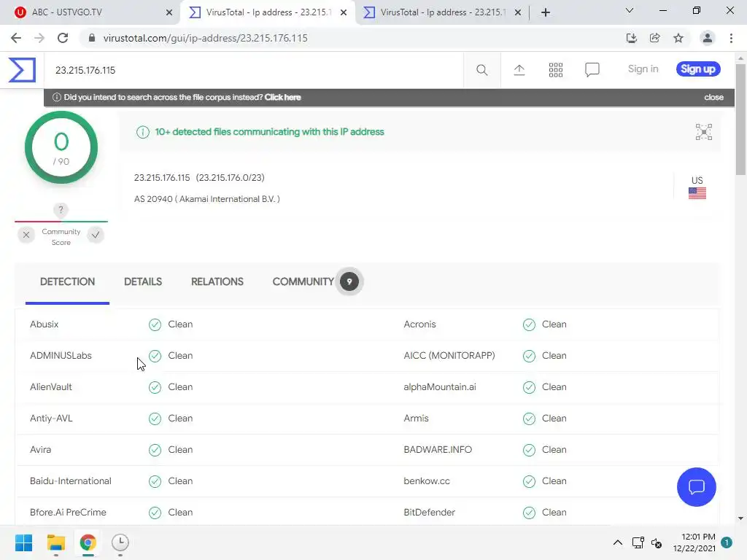
Task: Reload the page
Action: pos(63,38)
